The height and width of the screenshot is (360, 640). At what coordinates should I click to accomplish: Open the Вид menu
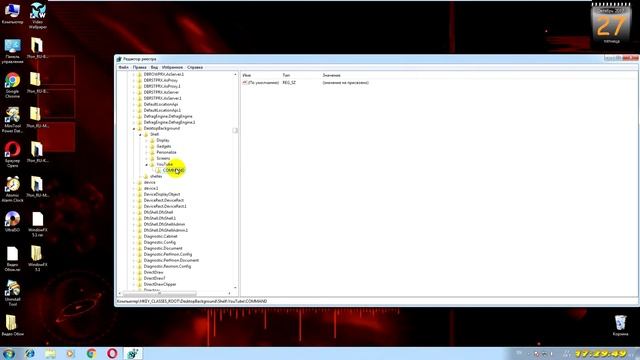pos(154,67)
